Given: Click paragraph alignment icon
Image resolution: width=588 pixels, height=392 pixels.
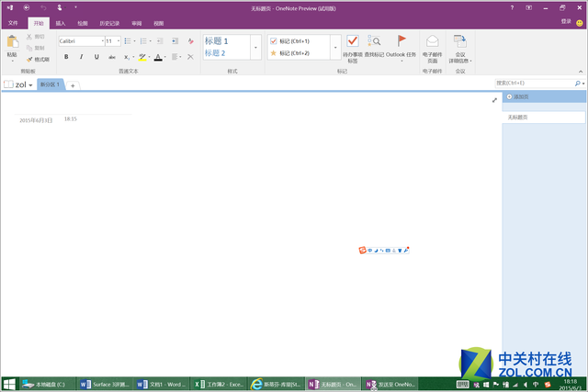Looking at the screenshot, I should 175,57.
